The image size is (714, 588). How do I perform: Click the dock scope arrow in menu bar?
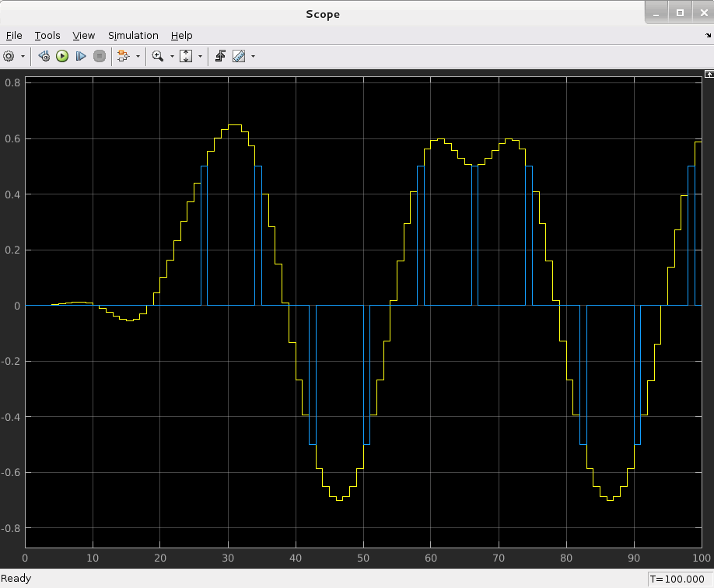707,36
